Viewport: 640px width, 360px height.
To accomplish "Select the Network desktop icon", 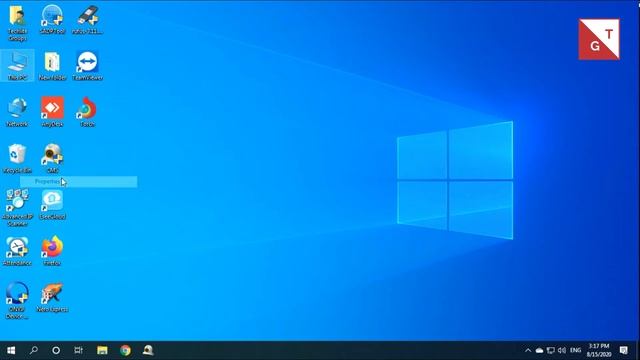I will (x=17, y=112).
